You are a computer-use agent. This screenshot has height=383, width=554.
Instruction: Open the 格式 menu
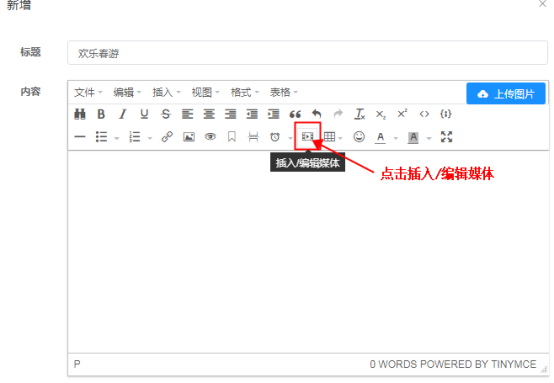[245, 93]
